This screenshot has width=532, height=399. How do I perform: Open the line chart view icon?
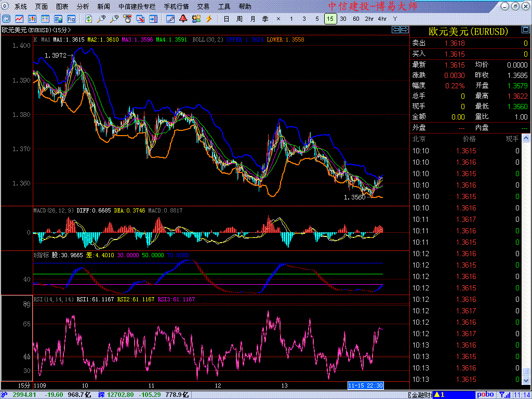pyautogui.click(x=19, y=19)
